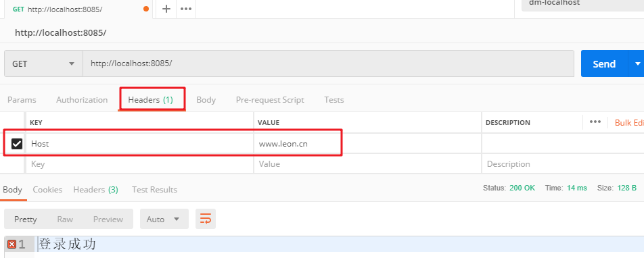Click the Send button

(604, 63)
